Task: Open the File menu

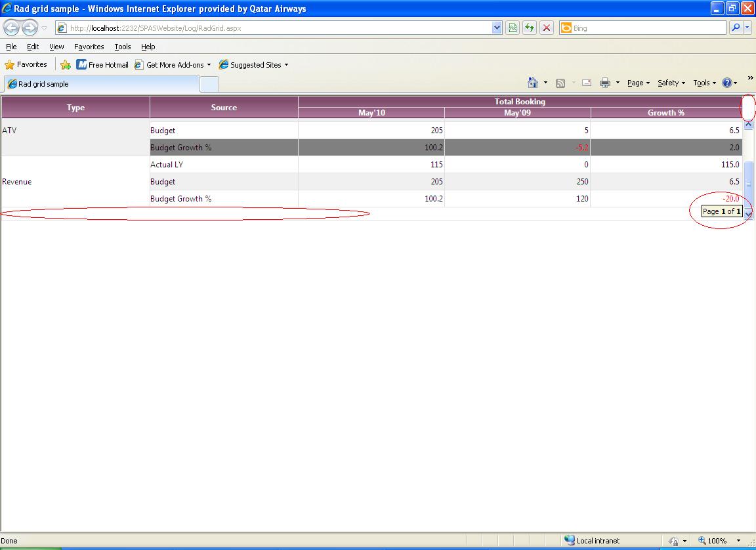Action: click(11, 47)
